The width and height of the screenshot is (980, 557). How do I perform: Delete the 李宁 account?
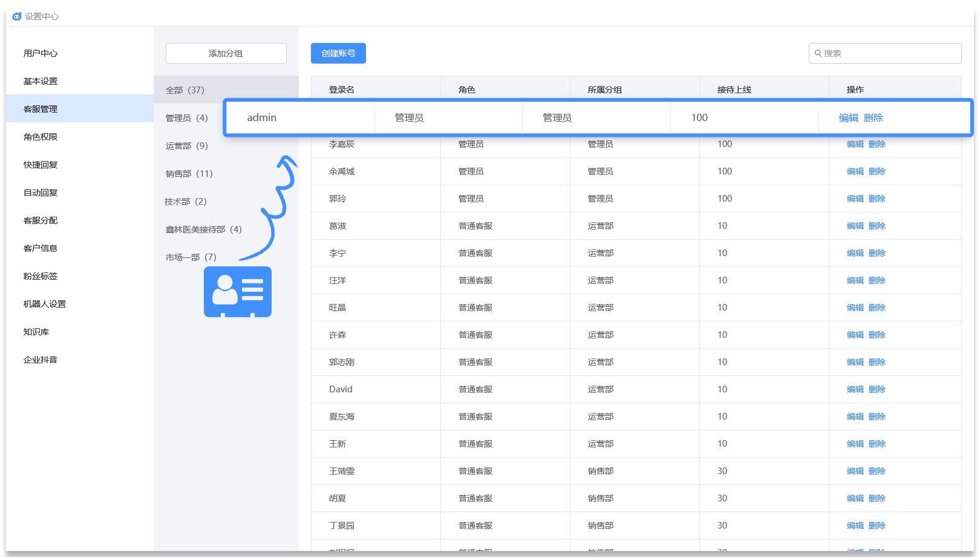[877, 253]
